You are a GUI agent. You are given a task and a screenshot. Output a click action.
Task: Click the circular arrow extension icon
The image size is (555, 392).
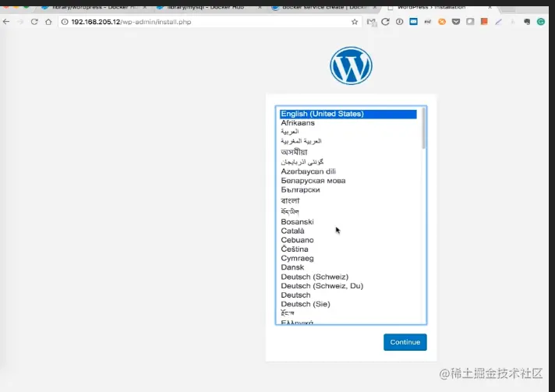(385, 22)
